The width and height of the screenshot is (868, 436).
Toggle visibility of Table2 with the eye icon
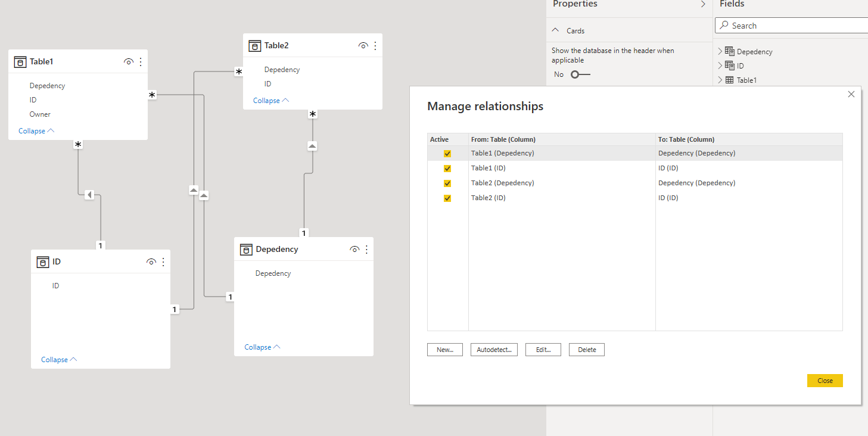tap(363, 46)
